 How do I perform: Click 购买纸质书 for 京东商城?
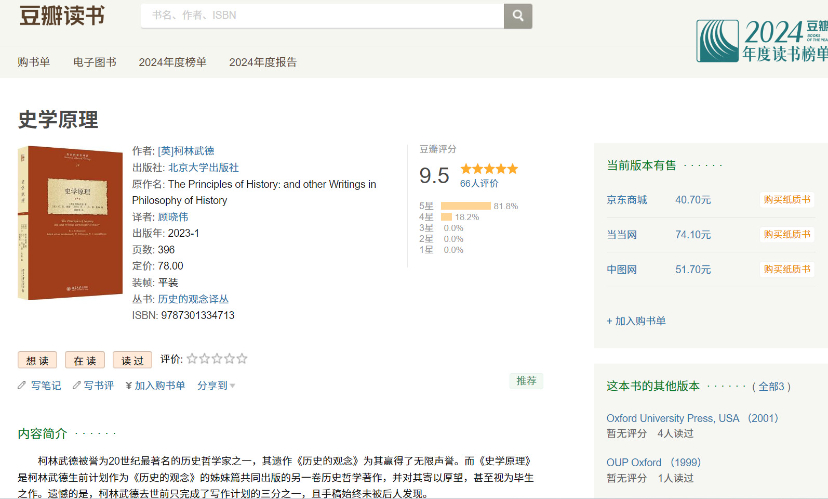(787, 200)
